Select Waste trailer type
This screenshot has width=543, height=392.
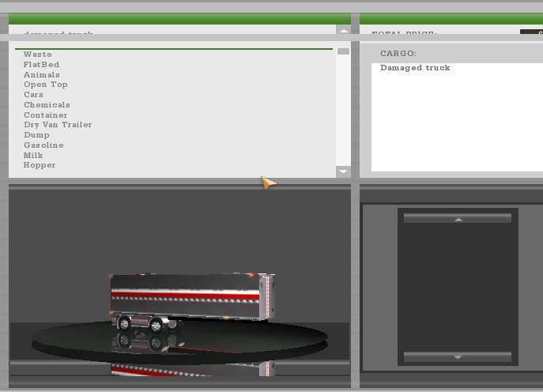[38, 55]
